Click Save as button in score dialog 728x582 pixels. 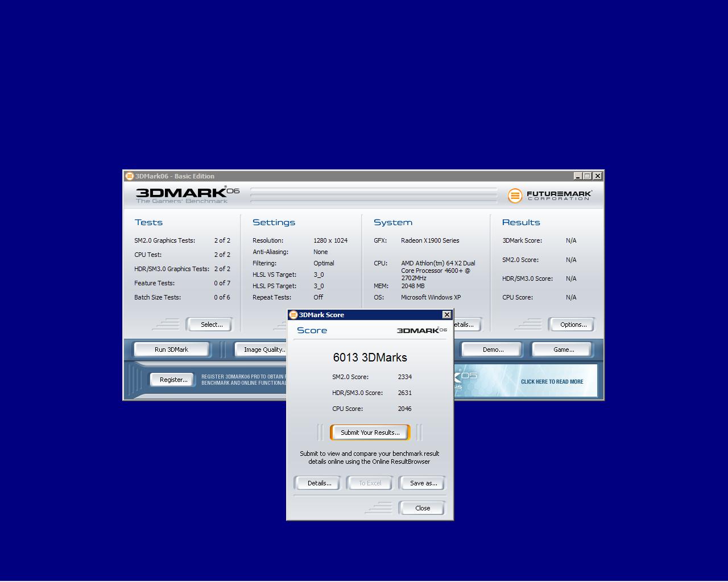click(x=423, y=483)
